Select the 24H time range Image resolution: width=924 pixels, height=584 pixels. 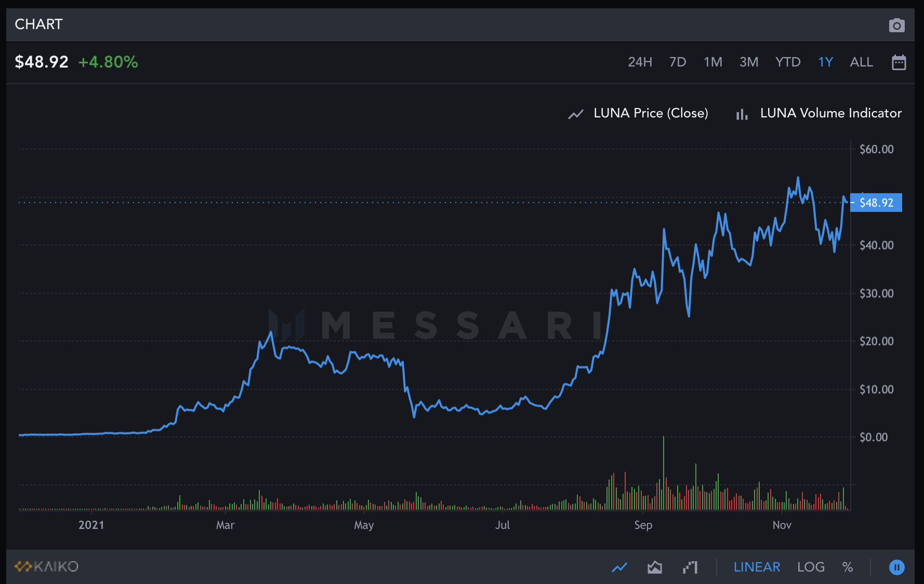click(640, 62)
